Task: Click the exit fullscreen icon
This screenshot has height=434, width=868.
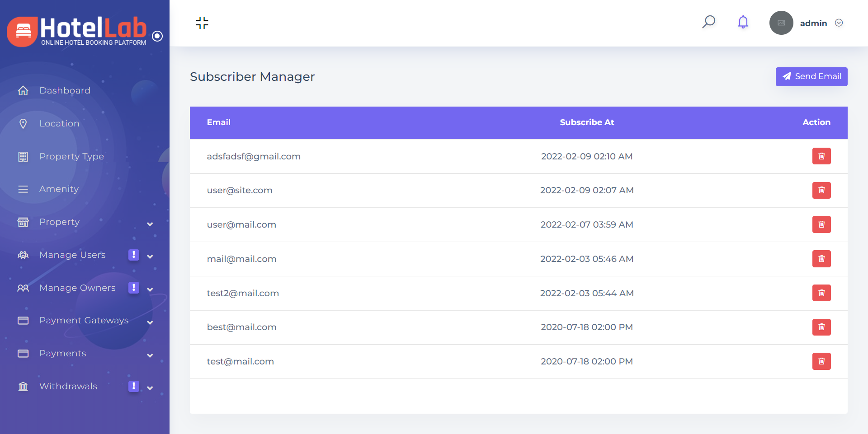Action: (202, 23)
